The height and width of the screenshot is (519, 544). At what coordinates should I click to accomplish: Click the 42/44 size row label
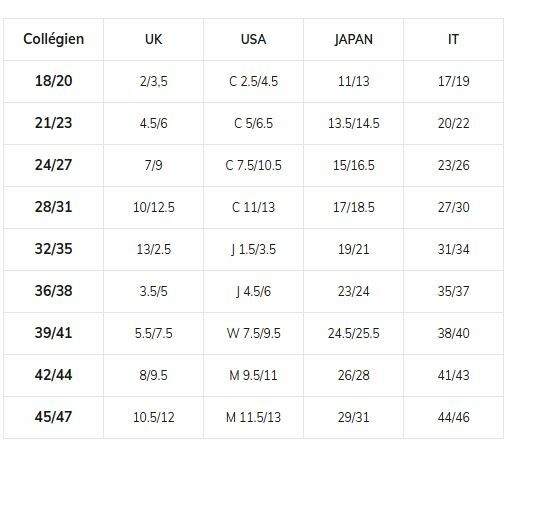53,375
